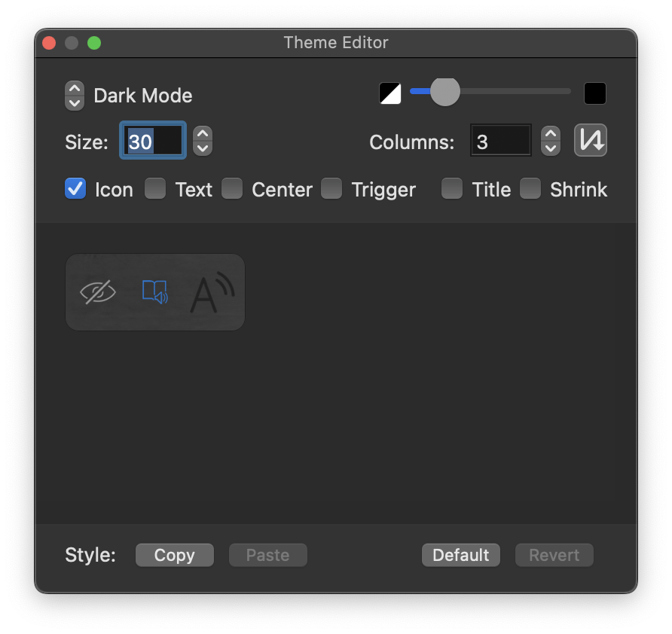This screenshot has height=634, width=672.
Task: Click the crossed-out eye icon in preview
Action: pos(98,292)
